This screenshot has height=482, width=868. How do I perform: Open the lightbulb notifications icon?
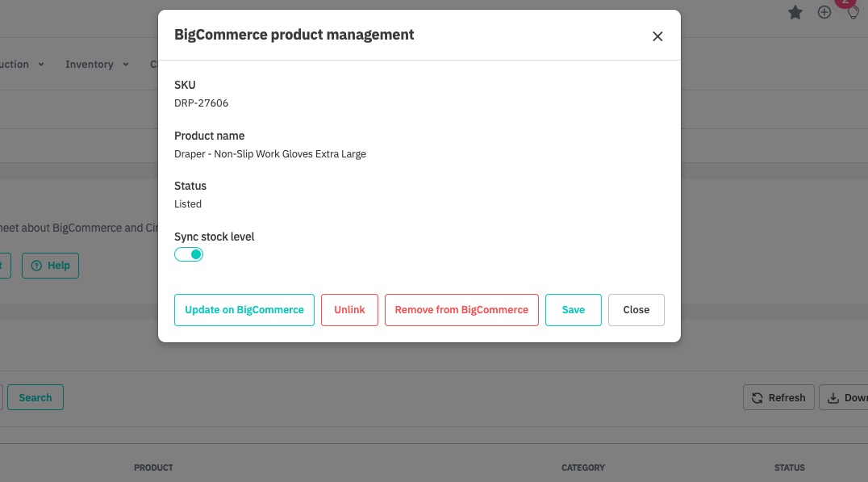(853, 12)
